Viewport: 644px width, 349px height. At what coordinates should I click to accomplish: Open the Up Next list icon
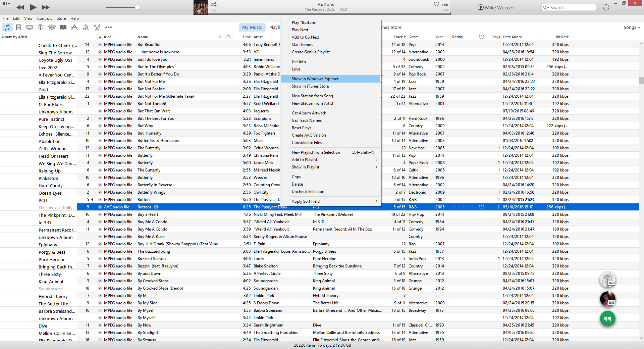point(445,4)
